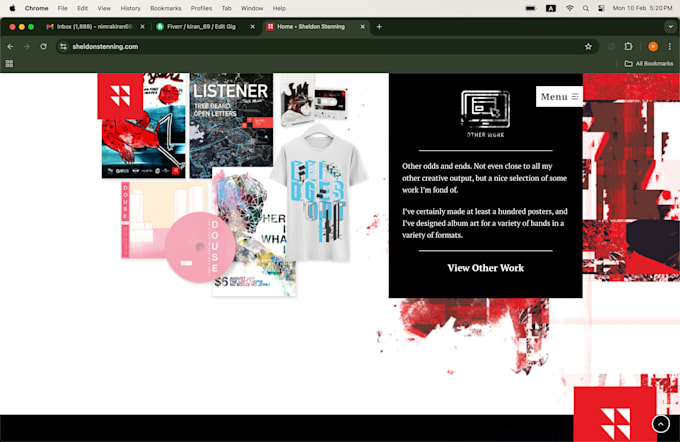Open the Help menu
The width and height of the screenshot is (680, 442).
point(279,8)
